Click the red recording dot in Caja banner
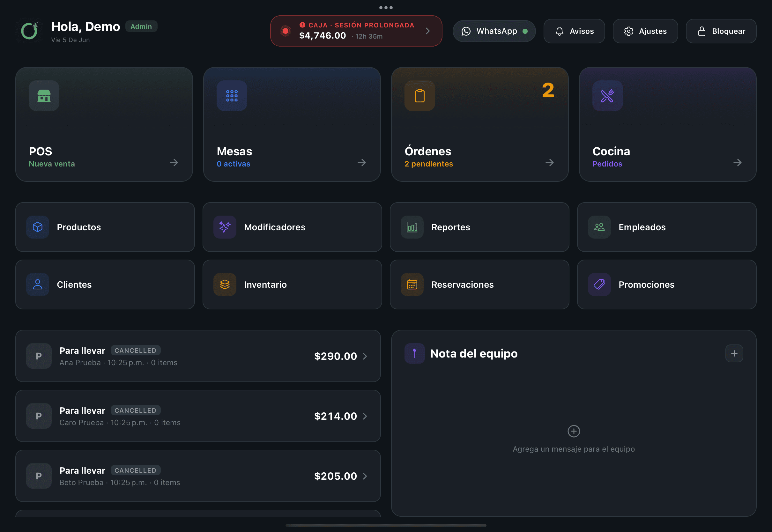Screen dimensions: 772x532 (x=285, y=31)
